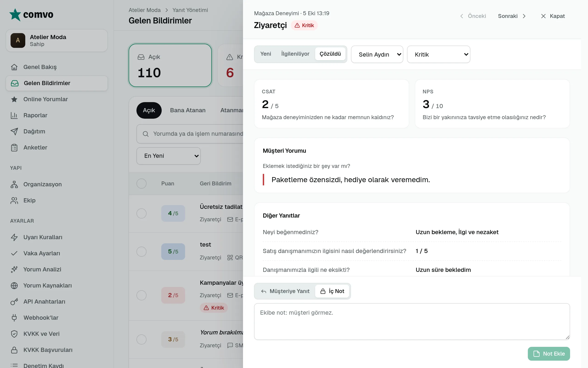Open Yorum Analizi sparkle icon
Screen dimensions: 588x368
coord(14,269)
